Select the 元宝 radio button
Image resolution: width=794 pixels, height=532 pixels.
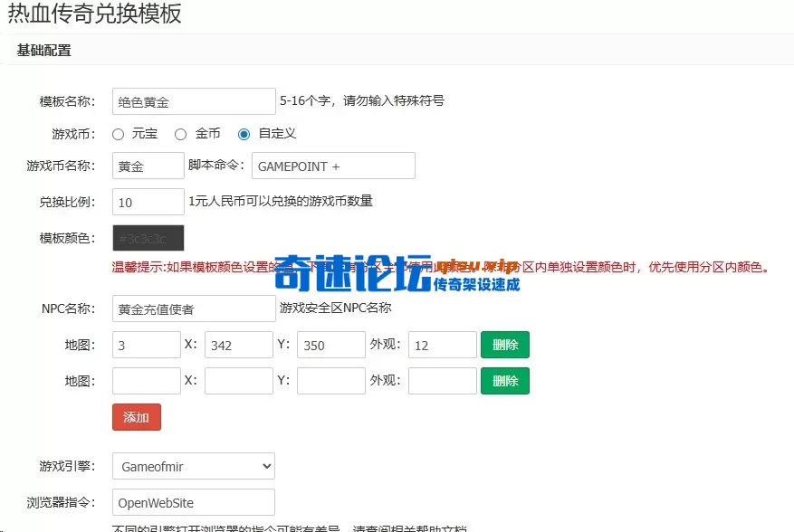point(118,134)
